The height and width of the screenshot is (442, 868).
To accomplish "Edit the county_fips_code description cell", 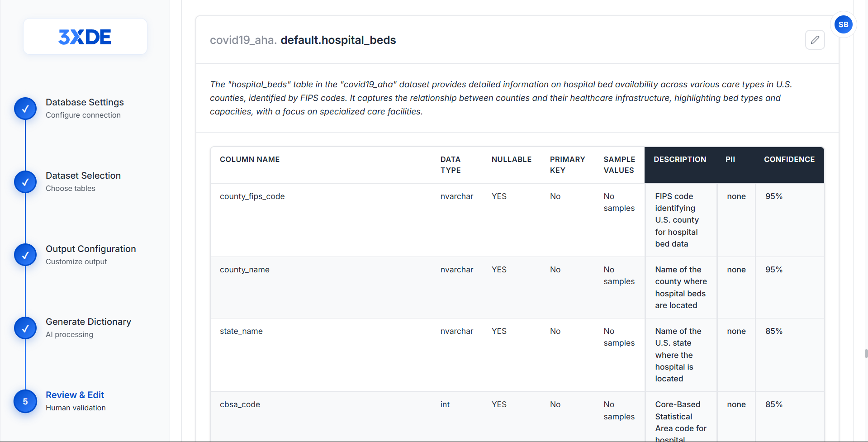I will (681, 220).
